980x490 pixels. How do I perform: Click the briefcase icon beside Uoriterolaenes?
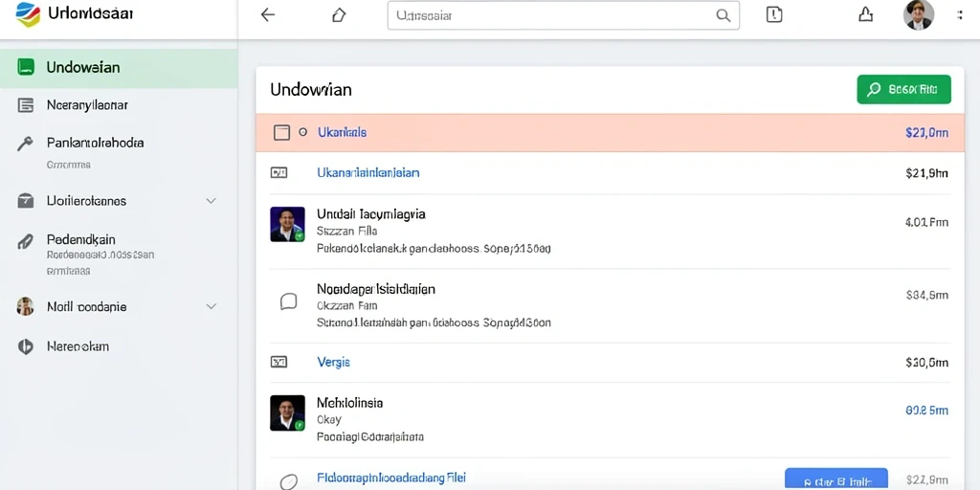(26, 201)
